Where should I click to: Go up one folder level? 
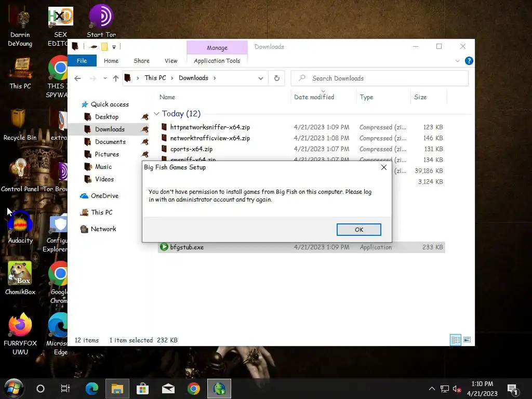coord(116,78)
